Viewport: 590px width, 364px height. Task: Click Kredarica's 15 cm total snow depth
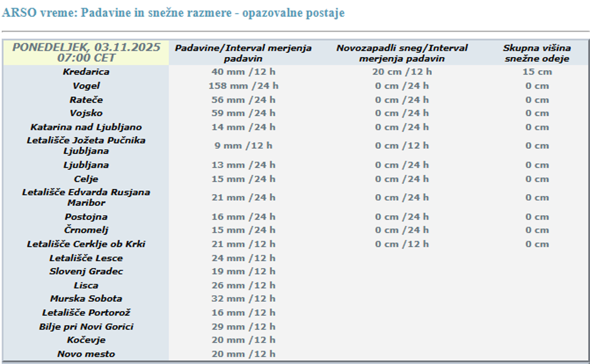pos(537,72)
